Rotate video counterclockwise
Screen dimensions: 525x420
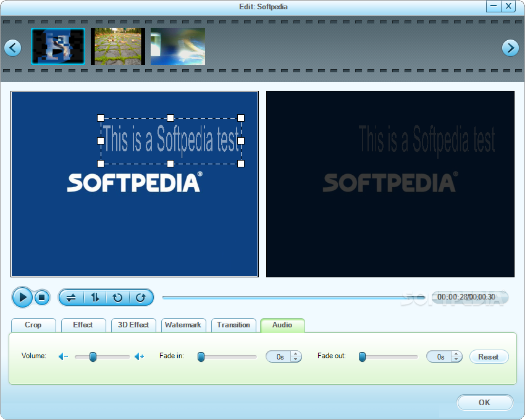point(117,298)
